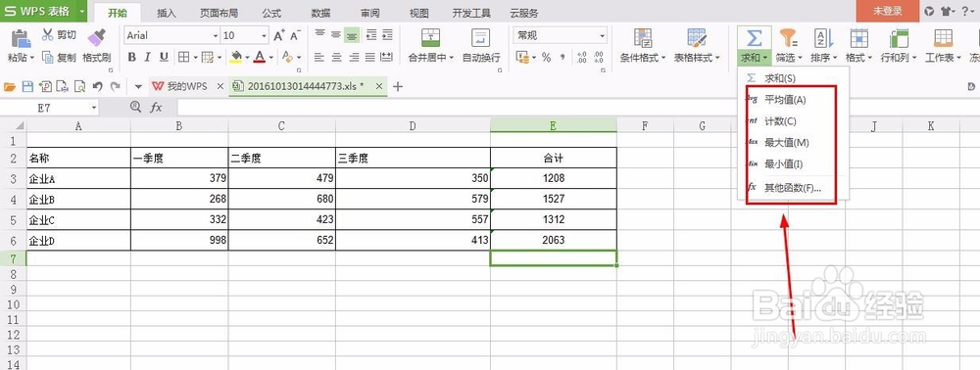Click the decrease decimal places icon

tap(599, 58)
